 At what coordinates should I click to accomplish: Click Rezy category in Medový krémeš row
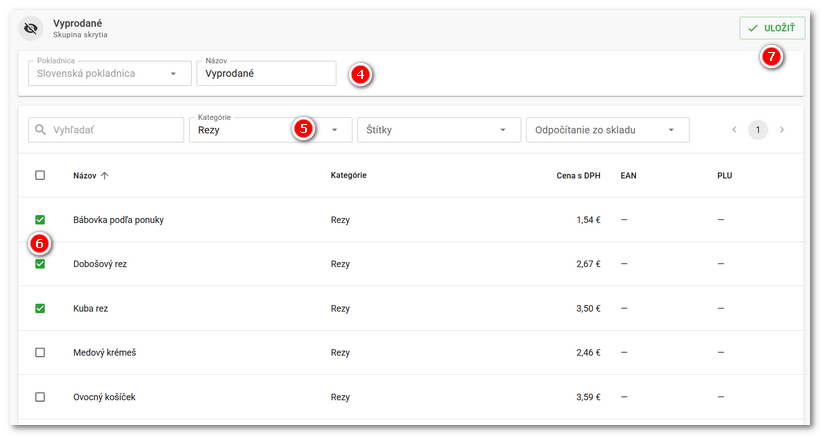340,352
